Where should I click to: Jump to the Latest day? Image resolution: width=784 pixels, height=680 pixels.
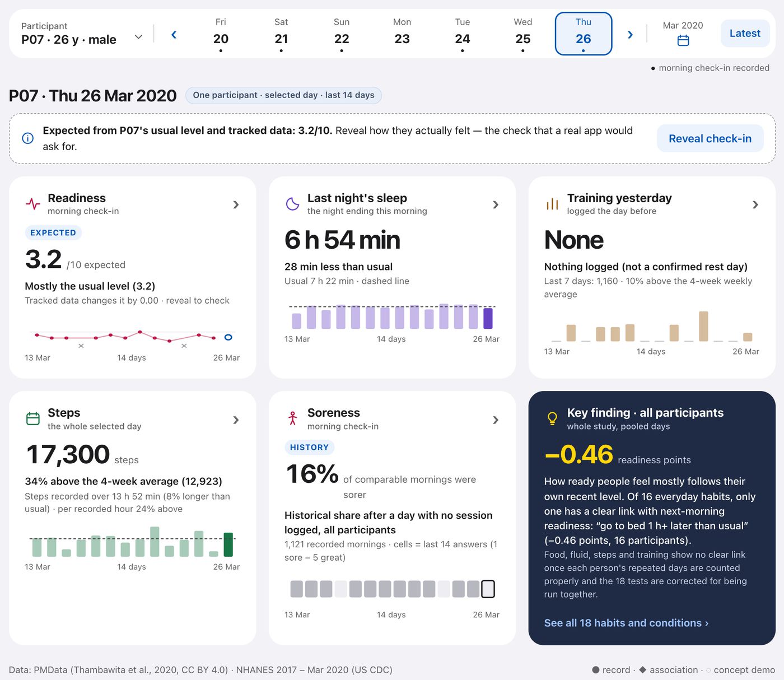tap(745, 34)
